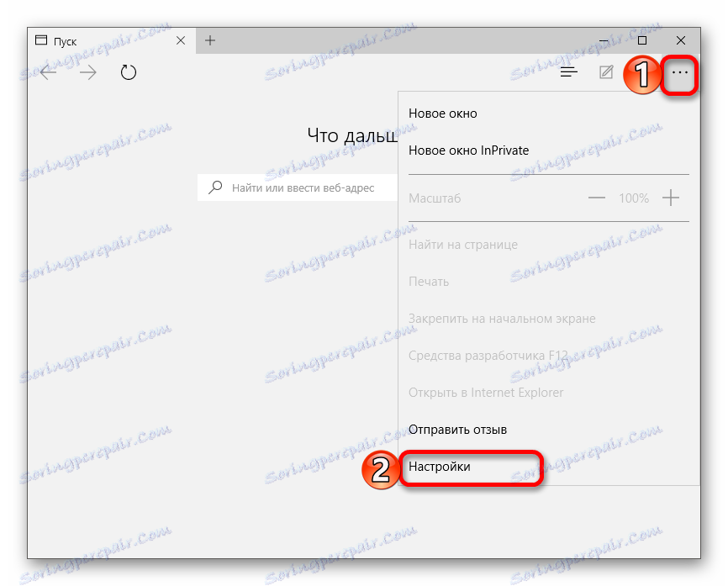Screen dimensions: 728x586
Task: Click the back navigation arrow
Action: pos(48,72)
